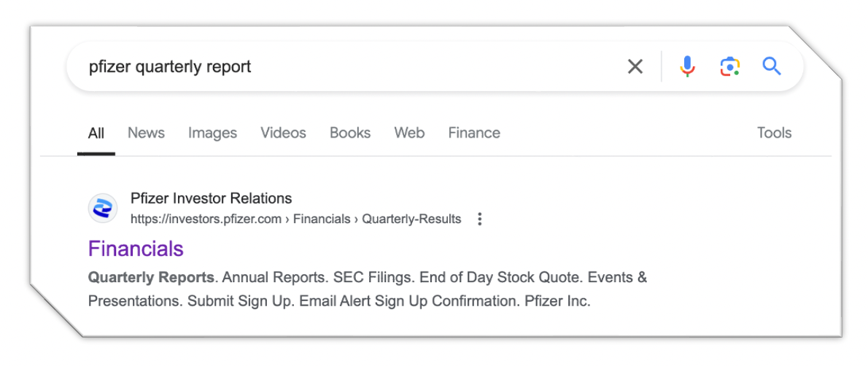This screenshot has height=366, width=868.
Task: Clear the search query with X icon
Action: (635, 67)
